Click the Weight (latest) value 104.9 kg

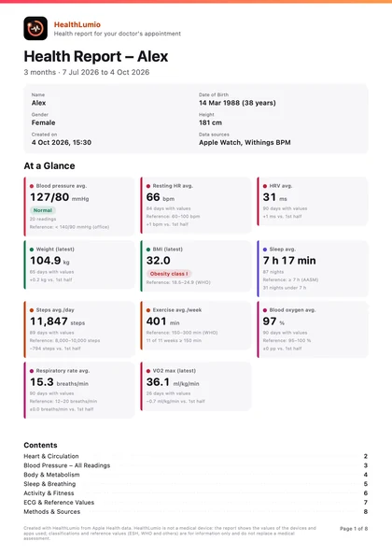(49, 261)
